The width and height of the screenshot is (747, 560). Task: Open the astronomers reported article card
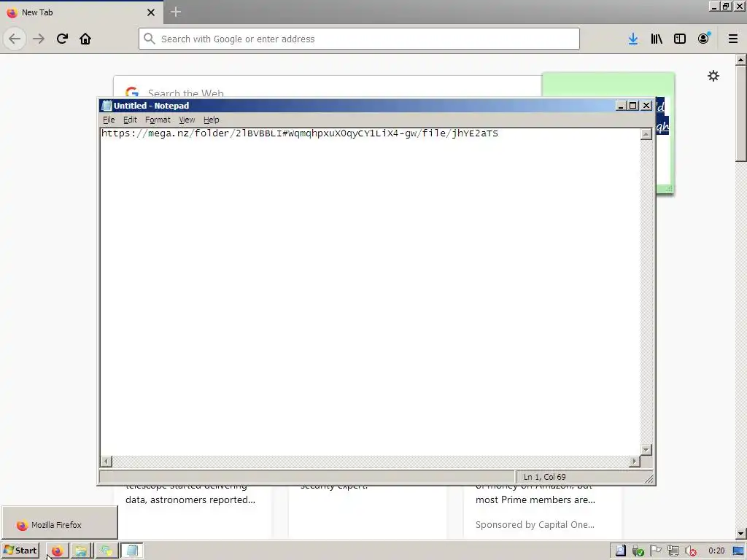(193, 513)
